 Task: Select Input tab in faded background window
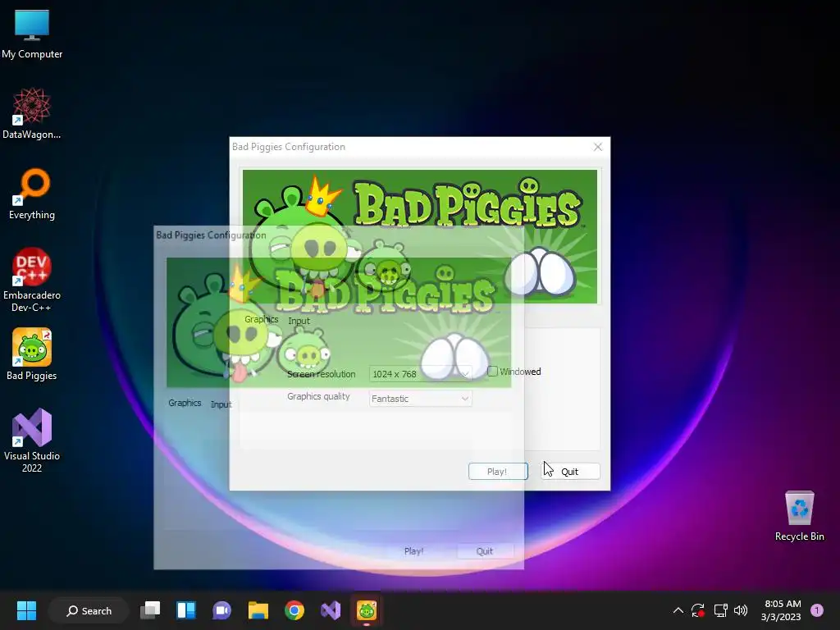click(221, 404)
